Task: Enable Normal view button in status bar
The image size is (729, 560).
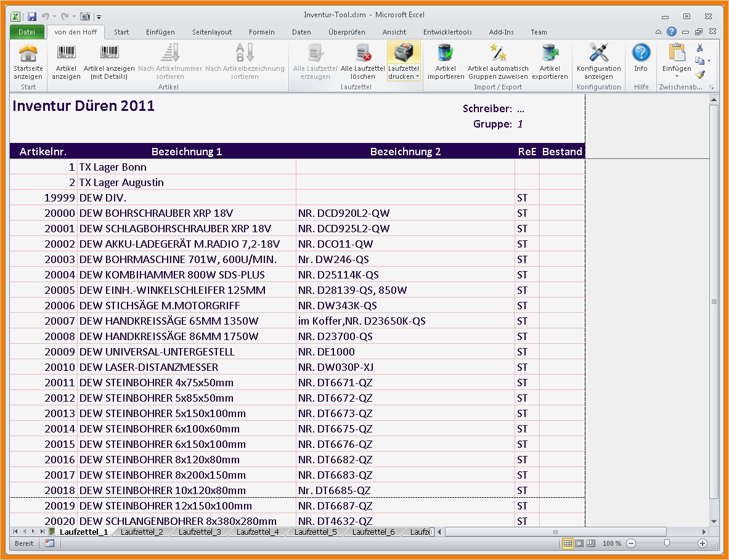Action: click(x=568, y=543)
